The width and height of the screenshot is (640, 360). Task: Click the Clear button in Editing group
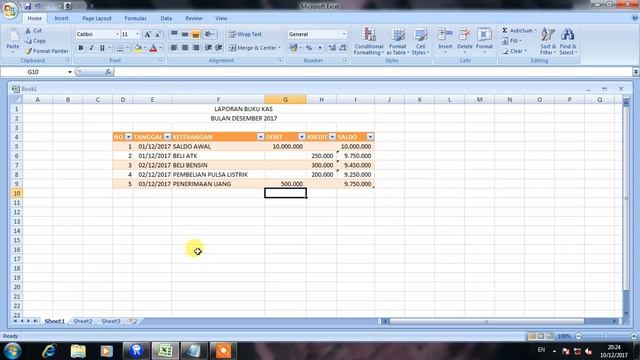[514, 51]
